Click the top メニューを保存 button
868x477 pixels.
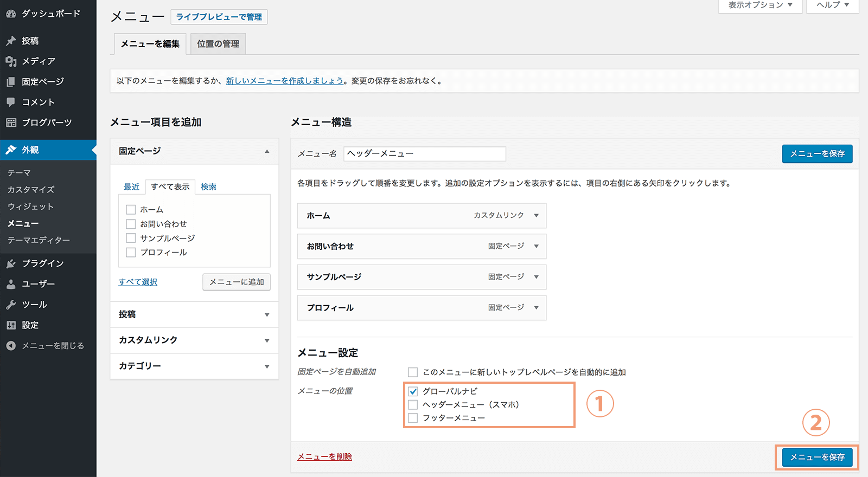(x=817, y=154)
